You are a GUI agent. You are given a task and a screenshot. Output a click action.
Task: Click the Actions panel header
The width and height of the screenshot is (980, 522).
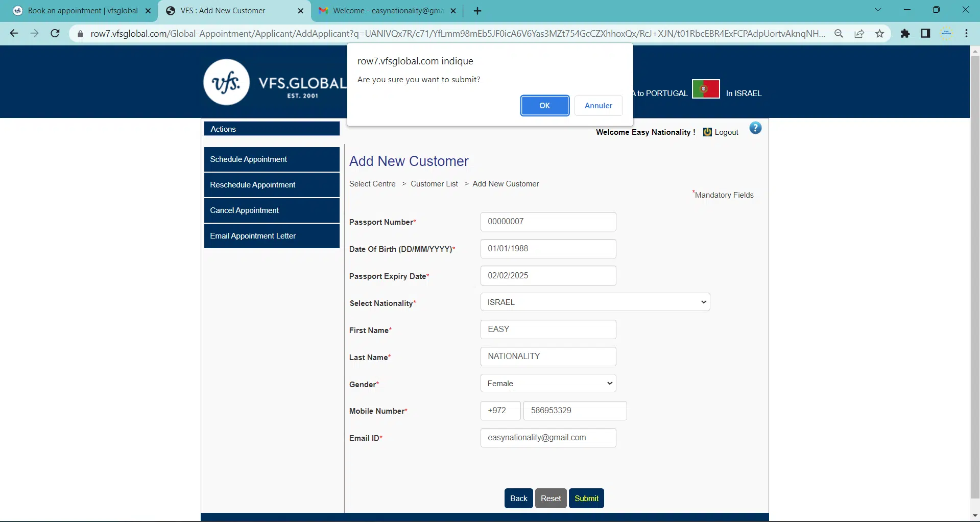(x=272, y=129)
